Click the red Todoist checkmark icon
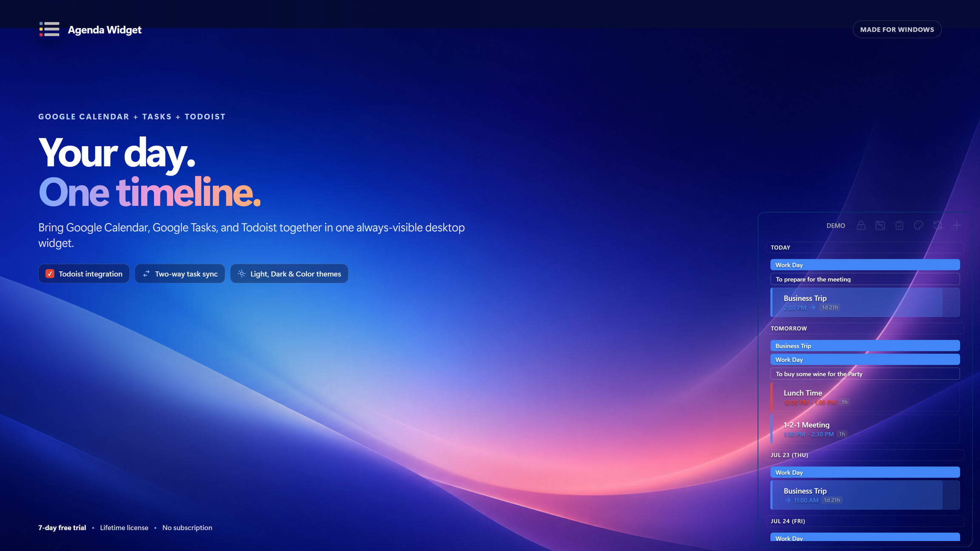 pyautogui.click(x=50, y=274)
